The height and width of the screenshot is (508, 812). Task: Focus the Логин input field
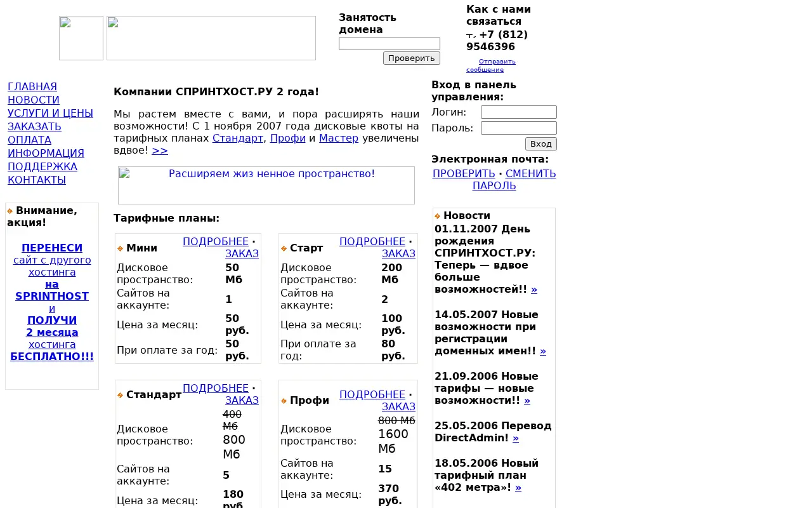click(x=519, y=112)
